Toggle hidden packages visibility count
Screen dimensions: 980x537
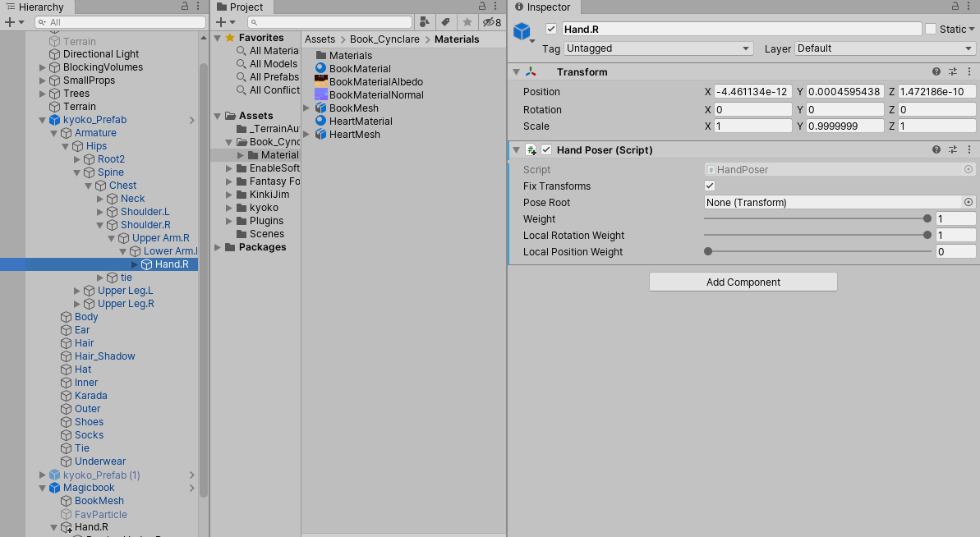click(x=492, y=22)
